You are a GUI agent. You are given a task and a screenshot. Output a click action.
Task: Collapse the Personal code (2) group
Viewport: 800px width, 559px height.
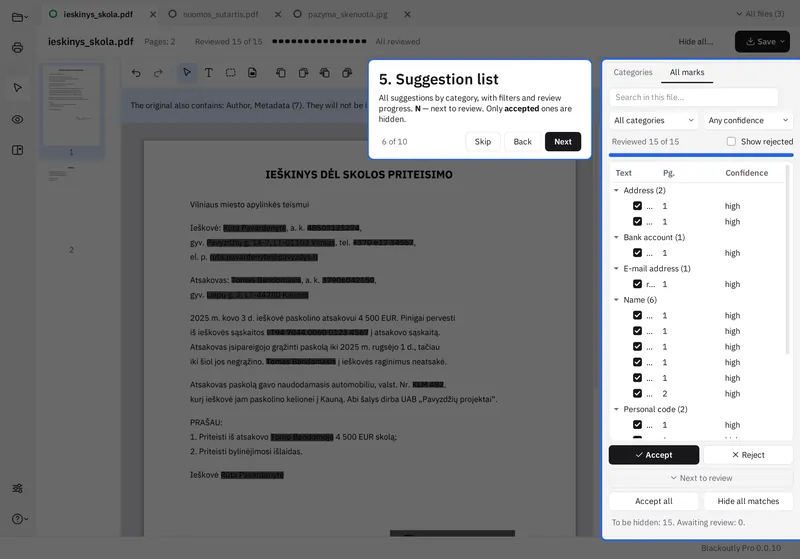pyautogui.click(x=616, y=409)
